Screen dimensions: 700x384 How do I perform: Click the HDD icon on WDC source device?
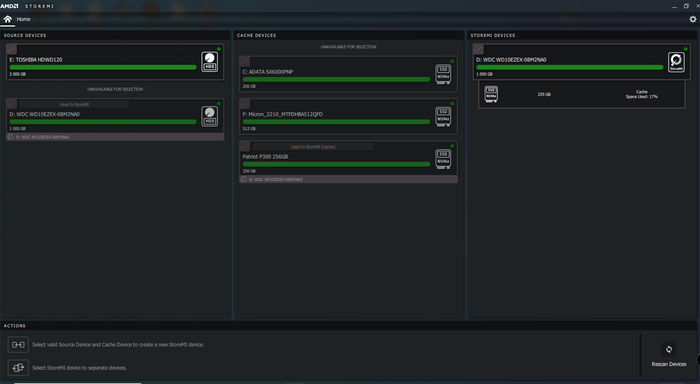pos(209,116)
